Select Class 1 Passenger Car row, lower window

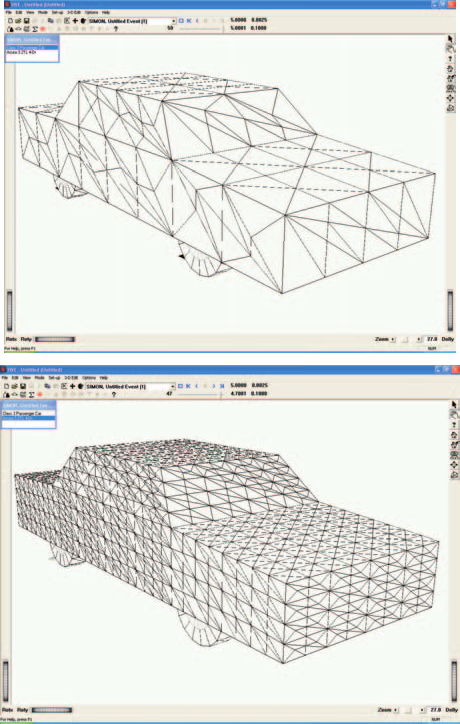29,413
